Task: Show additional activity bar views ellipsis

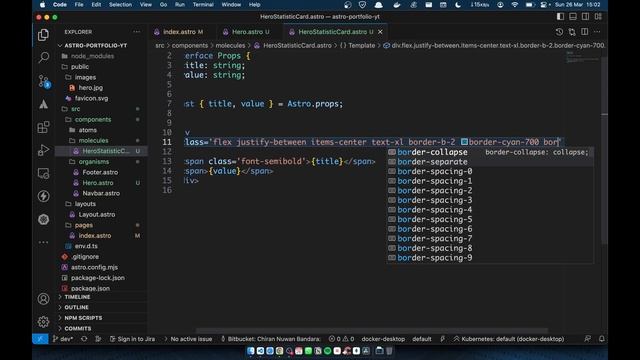Action: (x=43, y=242)
